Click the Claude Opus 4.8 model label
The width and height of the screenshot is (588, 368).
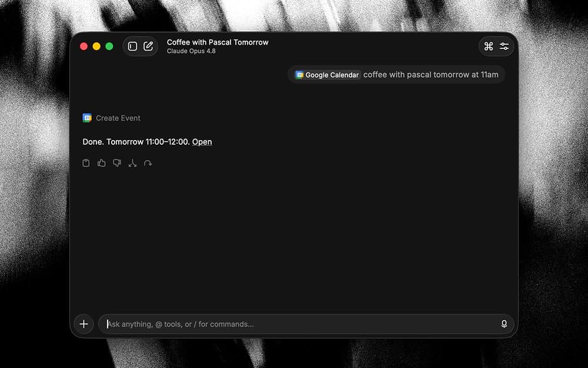coord(191,51)
